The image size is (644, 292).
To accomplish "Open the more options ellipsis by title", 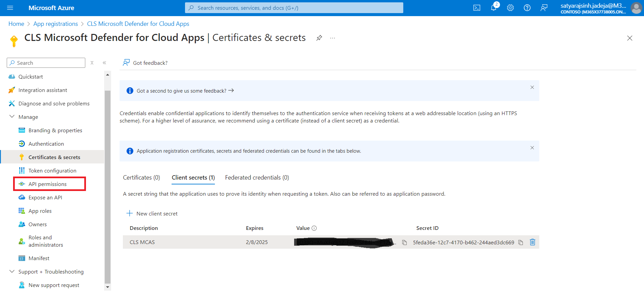I will coord(332,38).
